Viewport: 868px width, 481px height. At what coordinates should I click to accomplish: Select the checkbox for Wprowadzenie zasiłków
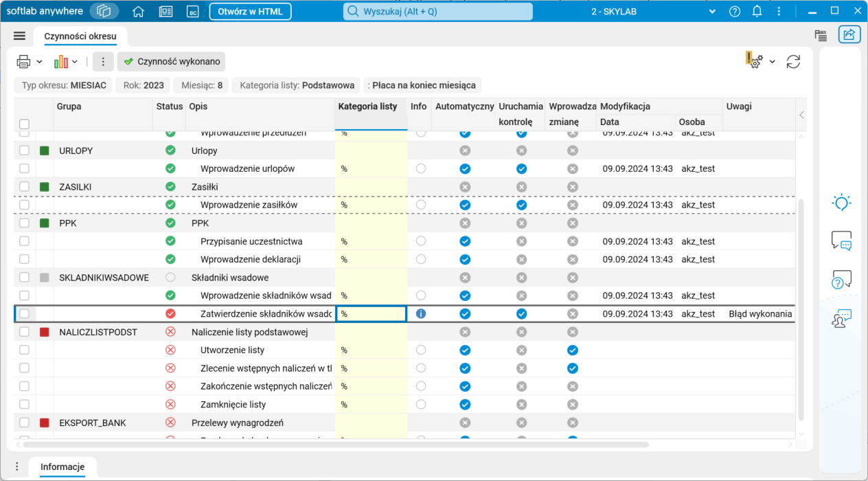pyautogui.click(x=25, y=204)
